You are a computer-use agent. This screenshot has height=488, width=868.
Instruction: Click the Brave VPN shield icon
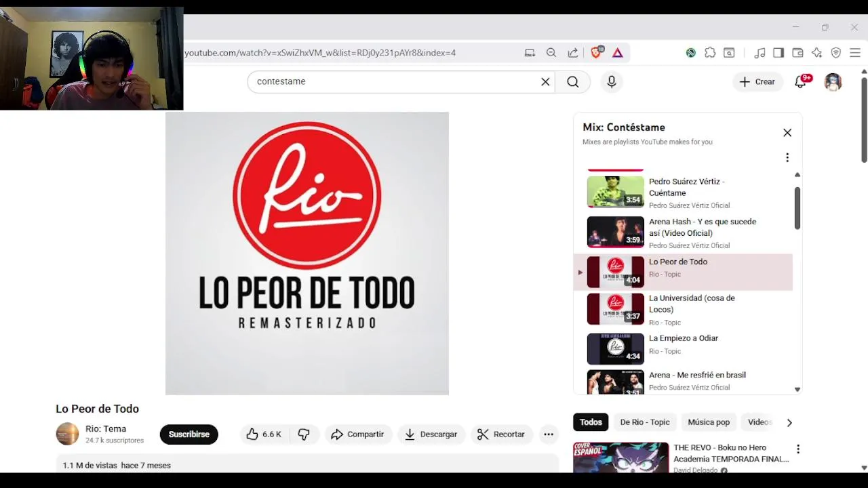tap(836, 53)
